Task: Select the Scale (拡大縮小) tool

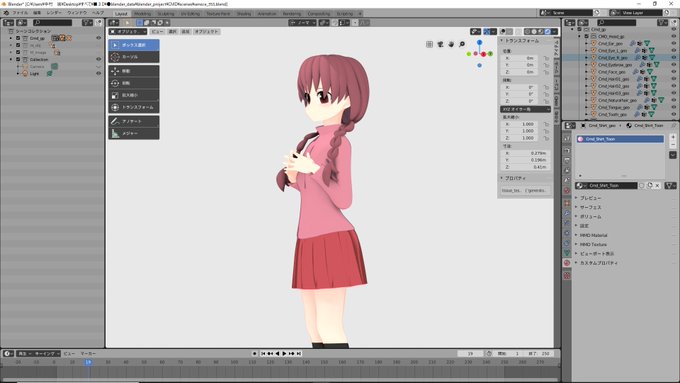Action: pyautogui.click(x=134, y=95)
